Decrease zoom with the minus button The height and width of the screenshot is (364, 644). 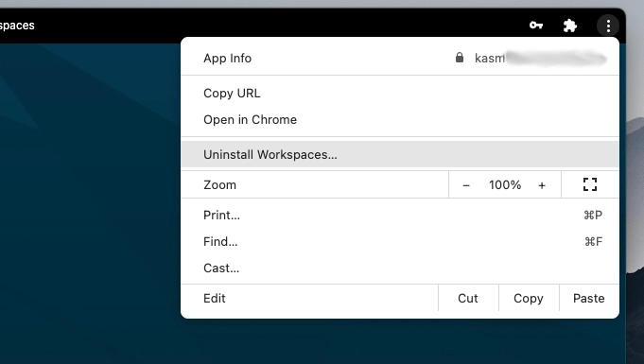tap(466, 185)
